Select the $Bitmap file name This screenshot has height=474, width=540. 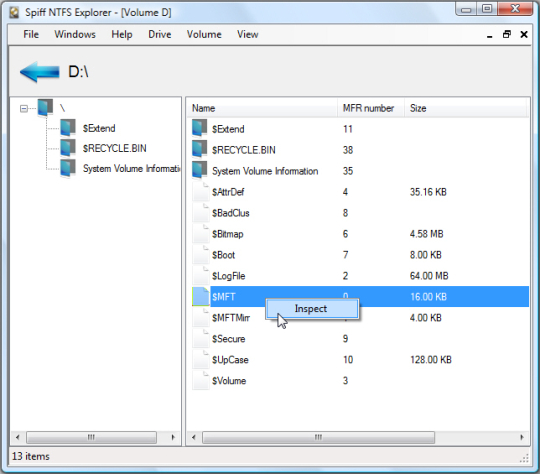(228, 234)
